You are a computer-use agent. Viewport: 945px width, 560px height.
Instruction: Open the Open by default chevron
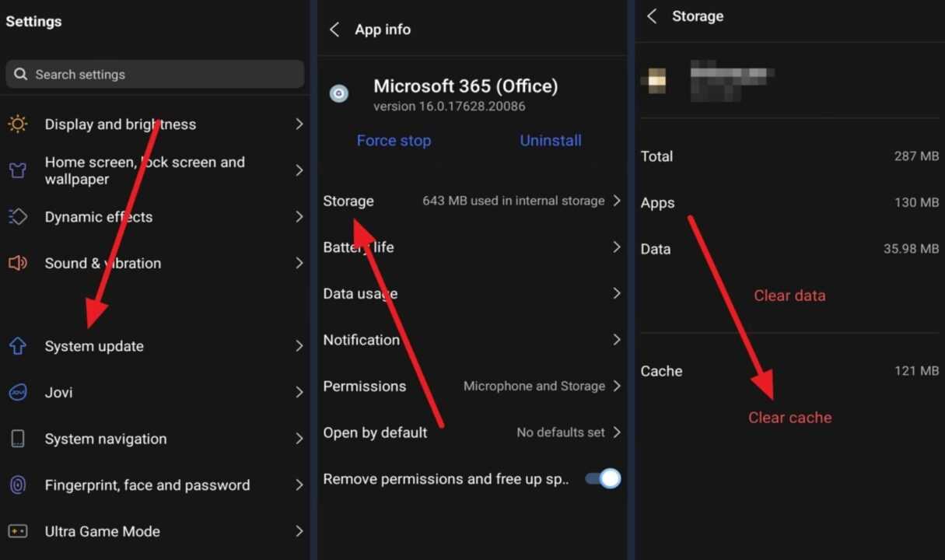617,432
